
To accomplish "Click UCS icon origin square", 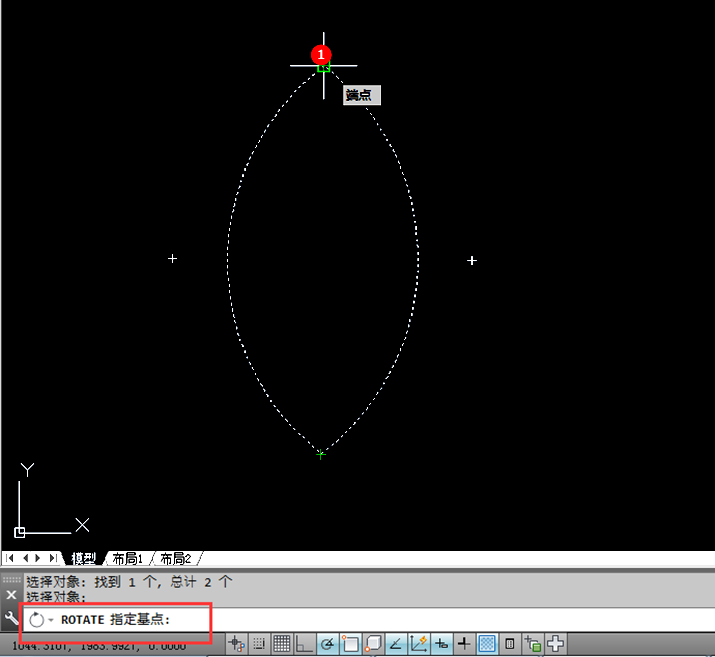I will pos(19,532).
